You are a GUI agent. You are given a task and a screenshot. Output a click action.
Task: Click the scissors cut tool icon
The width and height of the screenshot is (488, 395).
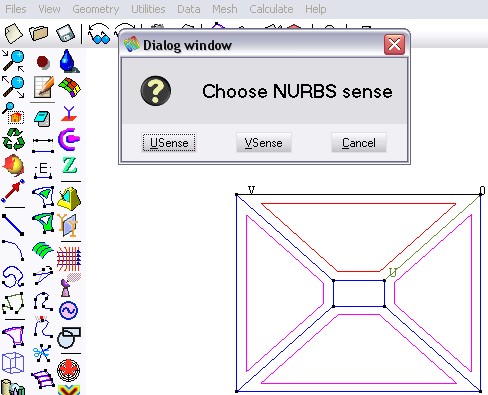(x=42, y=353)
